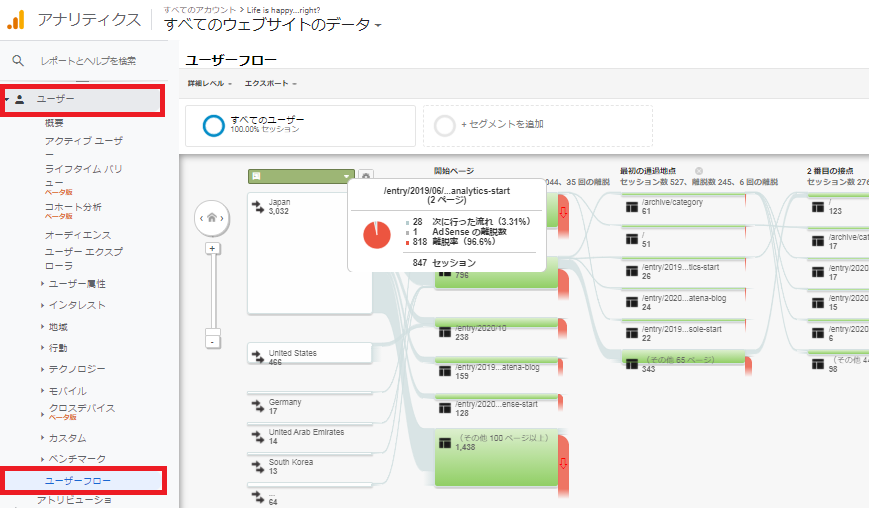The height and width of the screenshot is (508, 869).
Task: Click the South Korea node arrow icon
Action: click(258, 466)
